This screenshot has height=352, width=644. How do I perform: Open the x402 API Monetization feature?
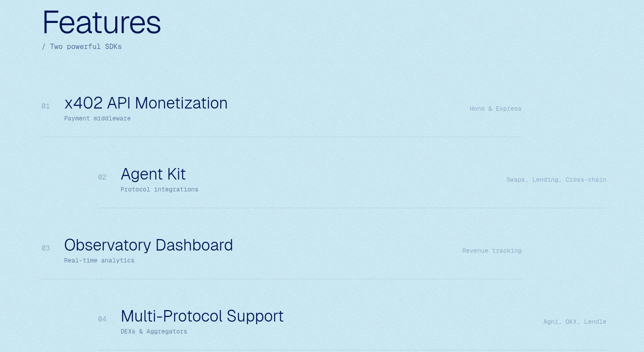[x=146, y=103]
